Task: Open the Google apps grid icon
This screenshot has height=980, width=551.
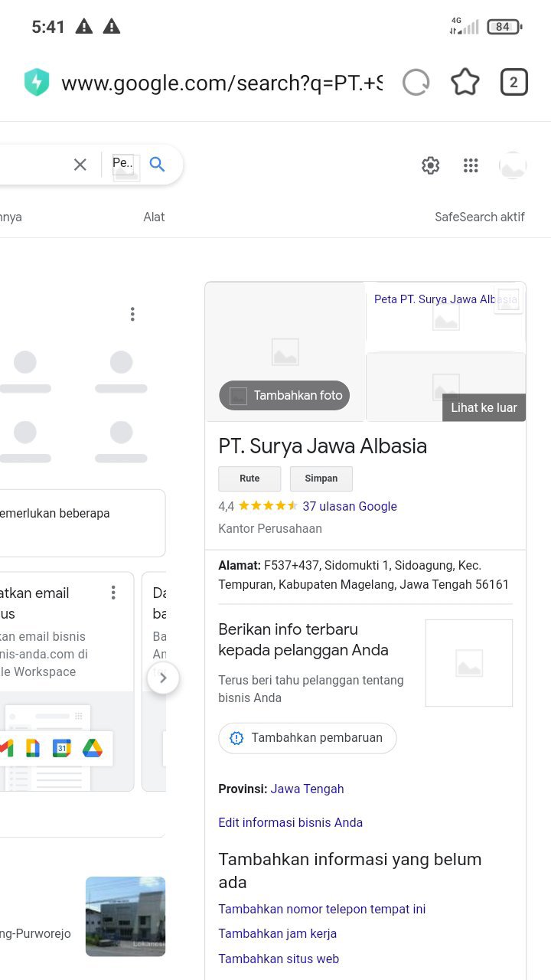Action: pos(471,165)
